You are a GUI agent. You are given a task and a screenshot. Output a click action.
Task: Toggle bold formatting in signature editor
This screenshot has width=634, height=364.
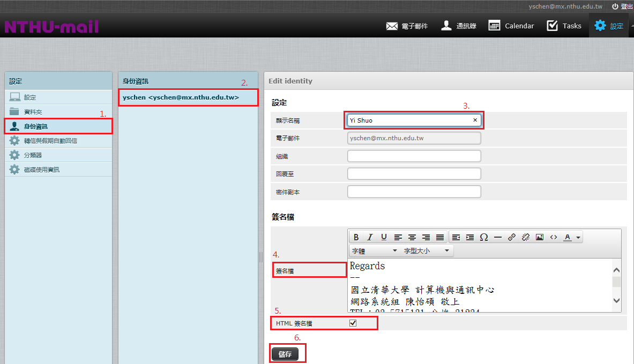(356, 237)
